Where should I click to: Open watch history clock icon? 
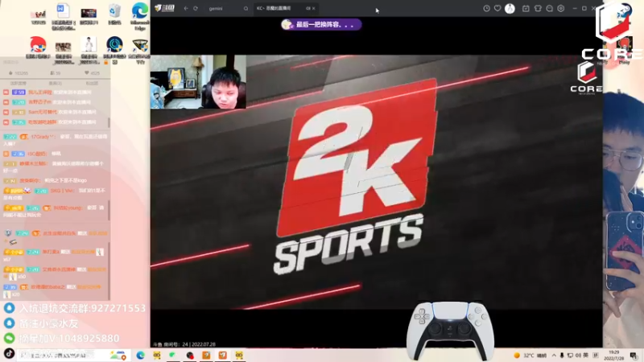486,8
